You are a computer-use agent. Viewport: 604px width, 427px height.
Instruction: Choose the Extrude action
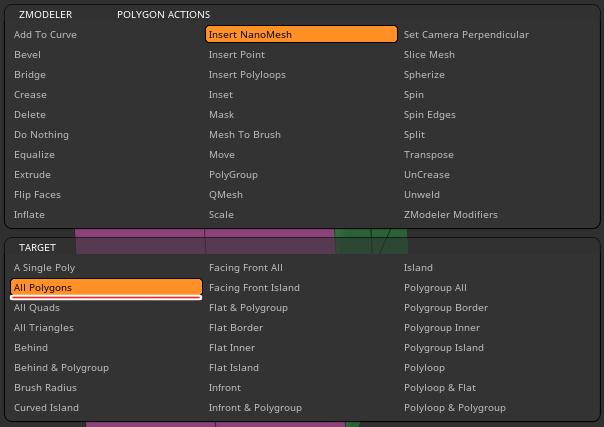[x=32, y=175]
